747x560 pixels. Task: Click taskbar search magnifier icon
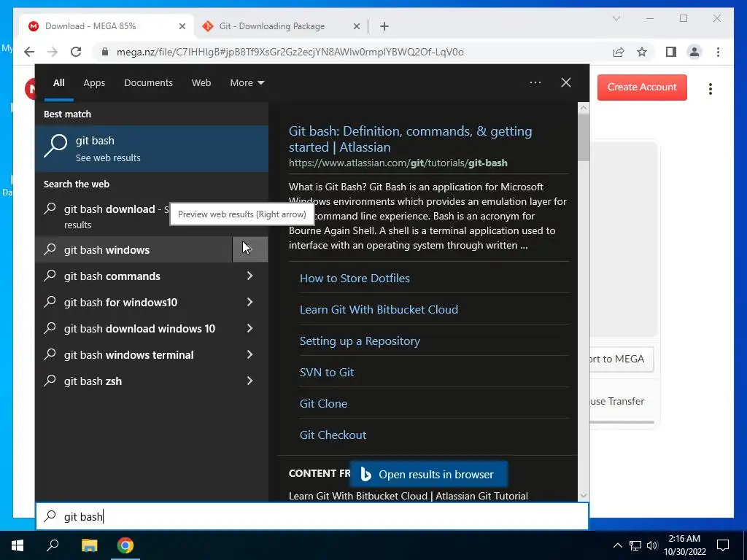pos(53,545)
